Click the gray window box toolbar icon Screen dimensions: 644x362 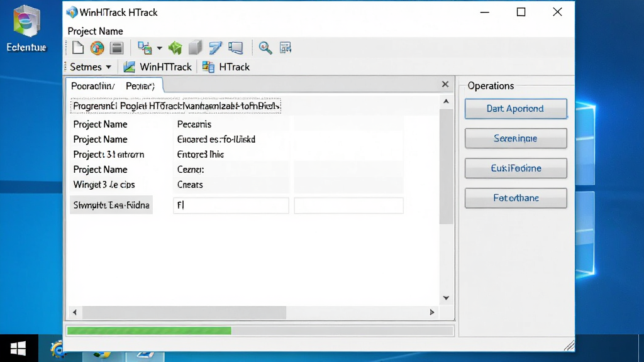click(x=116, y=48)
